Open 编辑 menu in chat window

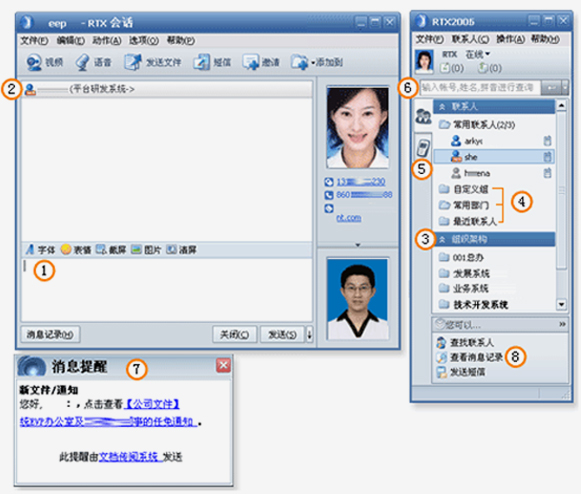(x=70, y=40)
